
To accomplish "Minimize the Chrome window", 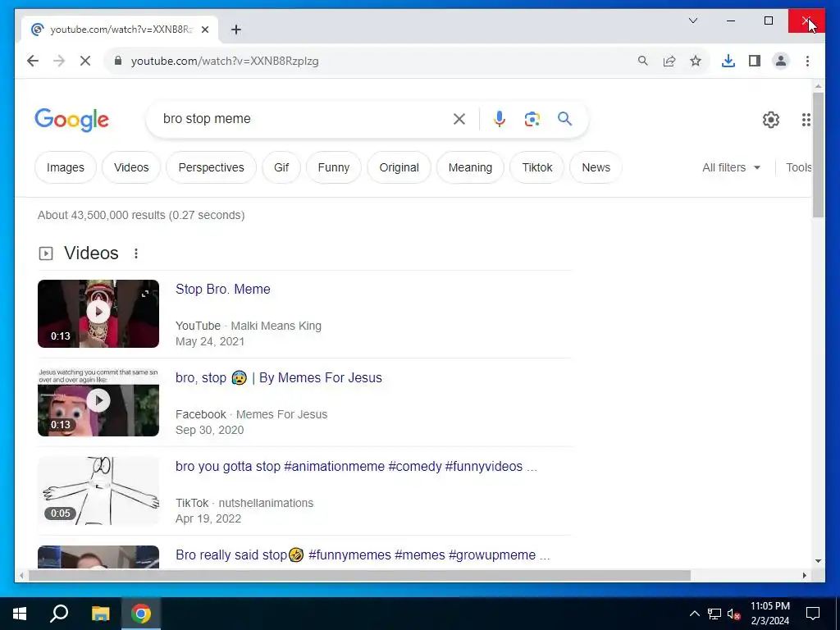I will 731,21.
